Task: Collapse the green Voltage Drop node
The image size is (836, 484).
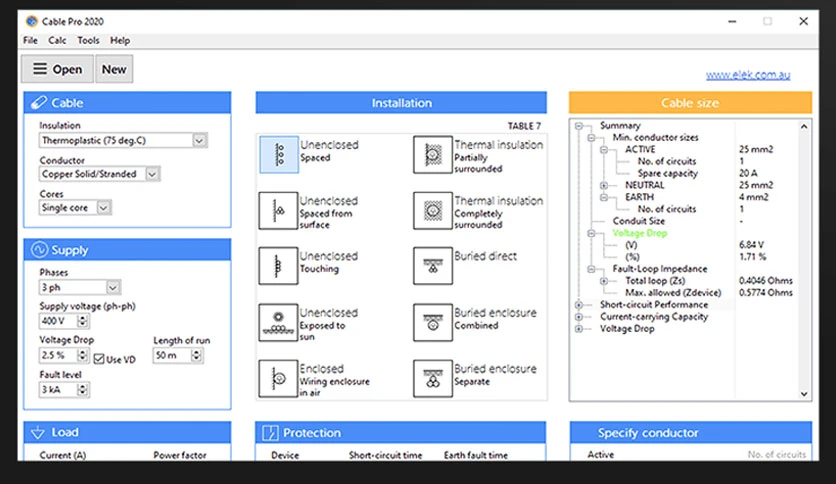Action: [591, 233]
